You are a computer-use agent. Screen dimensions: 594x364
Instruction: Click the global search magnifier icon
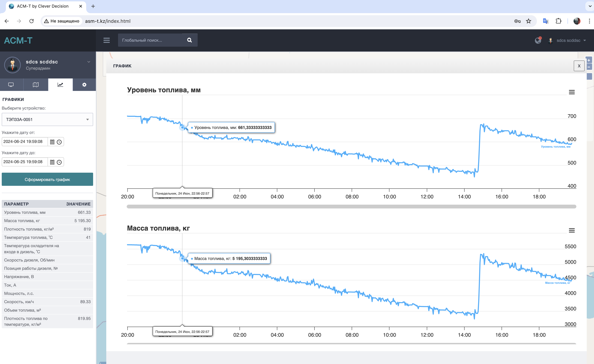pos(190,40)
